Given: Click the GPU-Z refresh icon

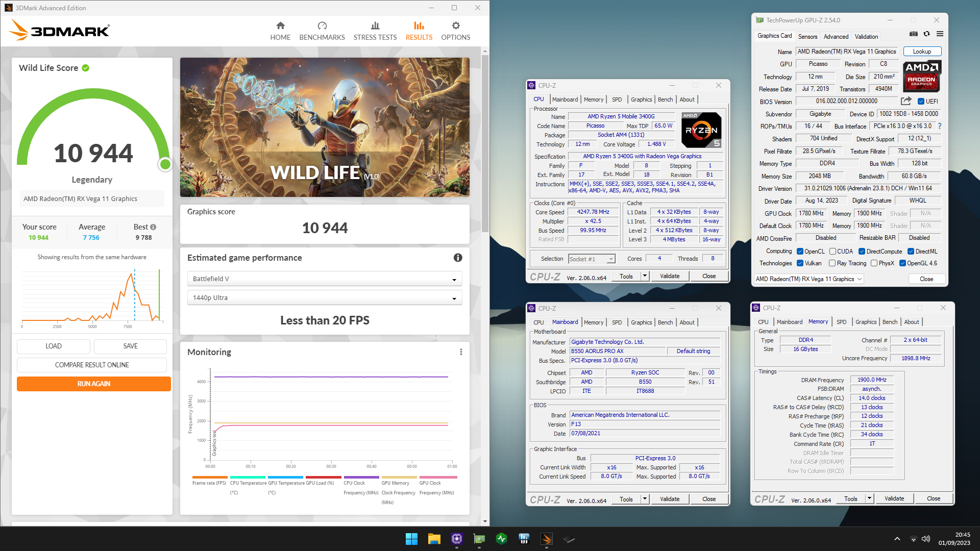Looking at the screenshot, I should click(927, 34).
